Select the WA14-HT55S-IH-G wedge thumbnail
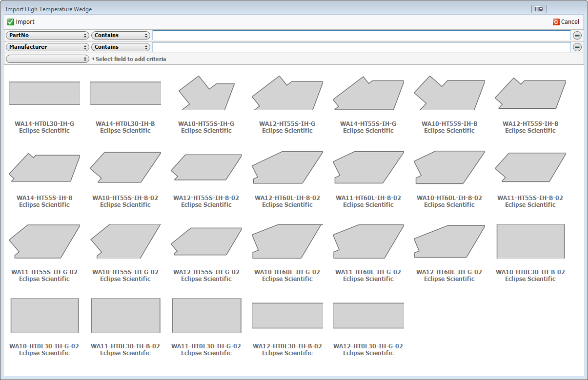This screenshot has width=588, height=380. (x=368, y=93)
